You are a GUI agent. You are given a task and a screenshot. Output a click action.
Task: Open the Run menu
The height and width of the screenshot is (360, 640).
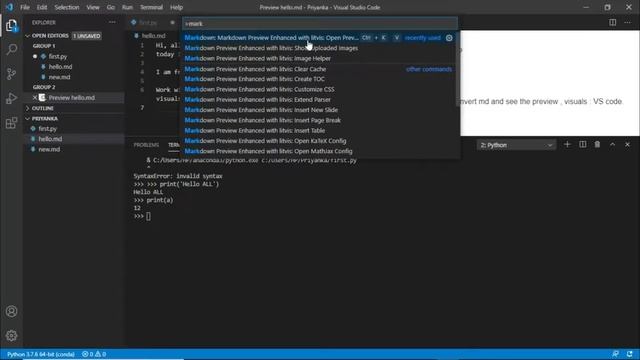pyautogui.click(x=127, y=7)
